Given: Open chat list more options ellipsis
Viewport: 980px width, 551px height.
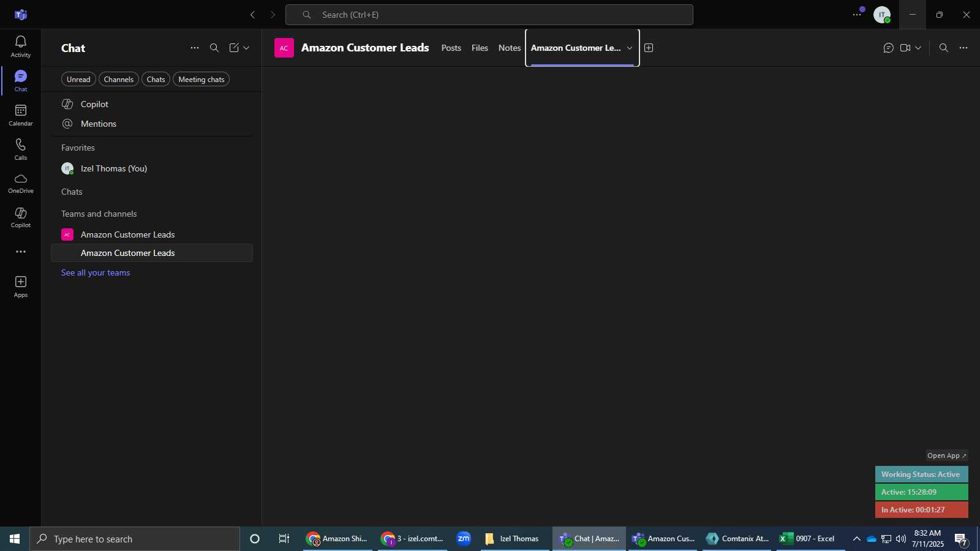Looking at the screenshot, I should pos(195,48).
